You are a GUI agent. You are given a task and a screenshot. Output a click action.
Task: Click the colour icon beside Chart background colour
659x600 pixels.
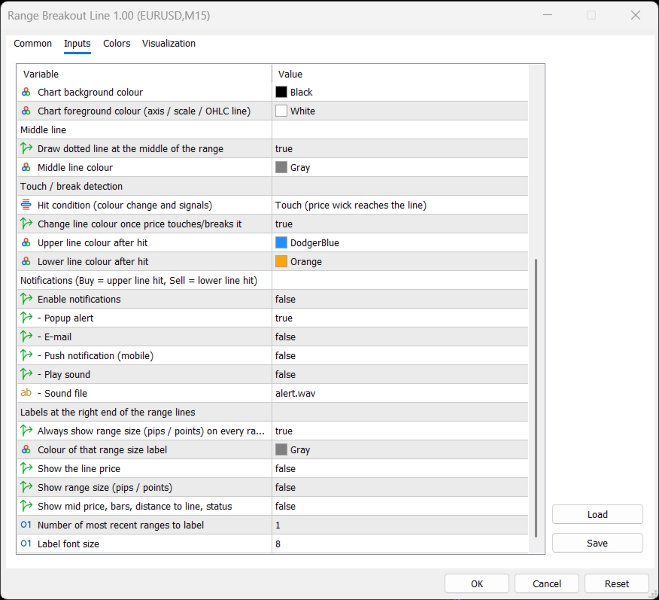[26, 92]
